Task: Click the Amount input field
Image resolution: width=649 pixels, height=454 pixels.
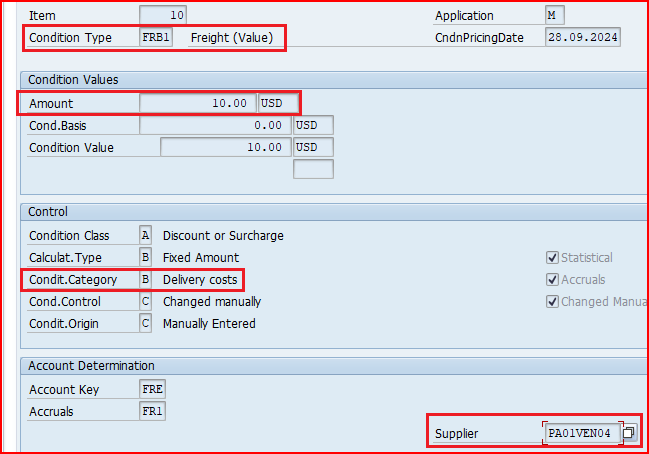Action: click(197, 103)
